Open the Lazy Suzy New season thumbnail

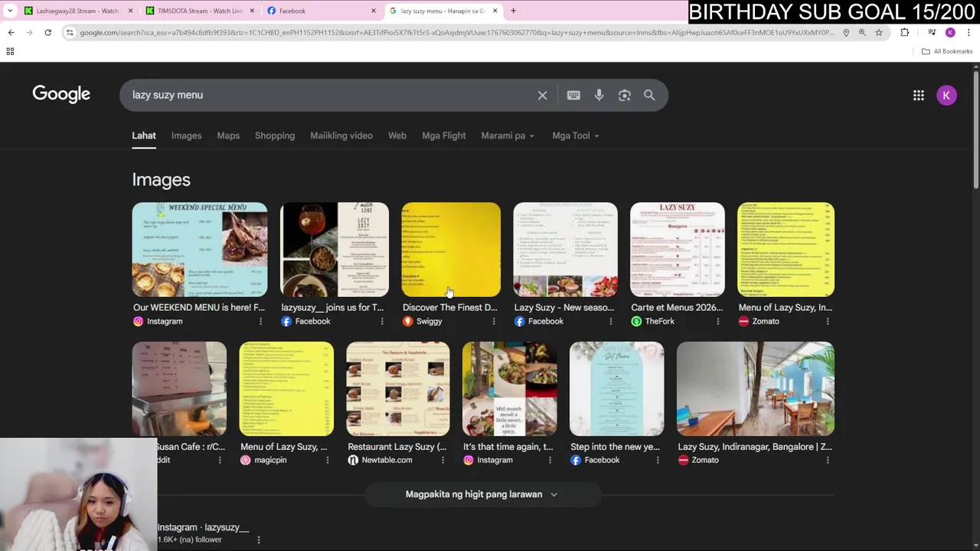pyautogui.click(x=565, y=249)
